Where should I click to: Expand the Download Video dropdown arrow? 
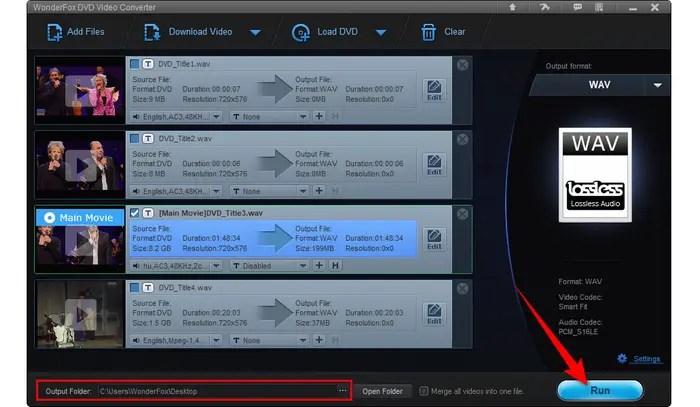[x=255, y=32]
